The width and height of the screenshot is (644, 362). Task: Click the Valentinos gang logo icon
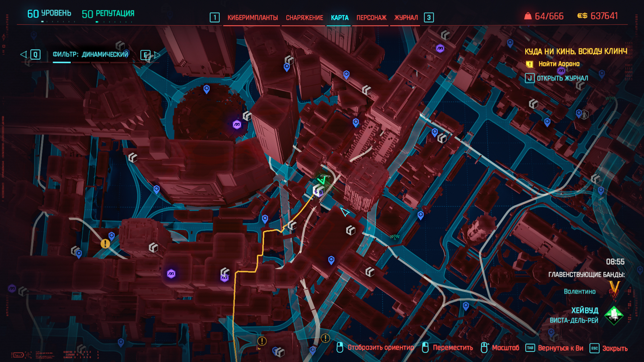(614, 290)
